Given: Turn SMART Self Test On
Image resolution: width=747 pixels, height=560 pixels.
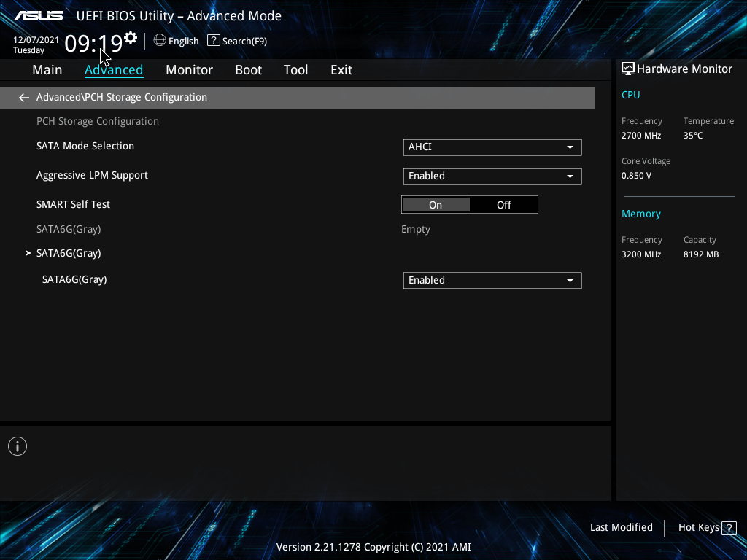Looking at the screenshot, I should coord(436,205).
